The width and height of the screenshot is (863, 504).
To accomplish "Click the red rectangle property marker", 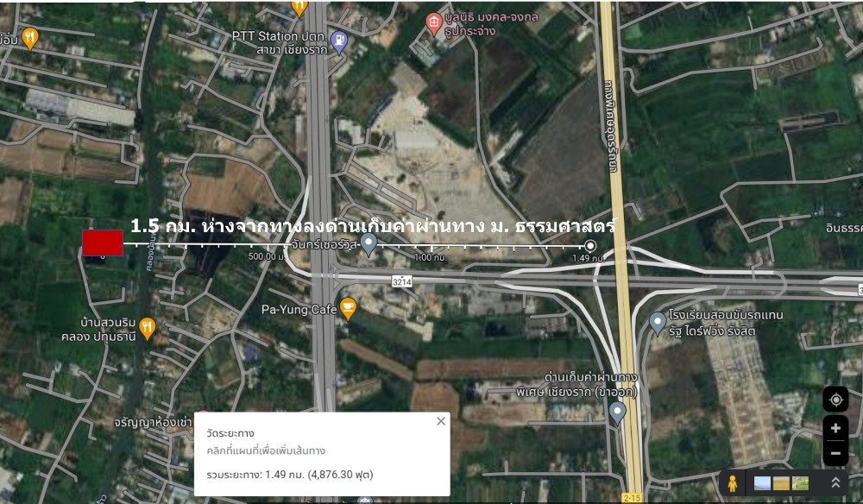I will [103, 243].
